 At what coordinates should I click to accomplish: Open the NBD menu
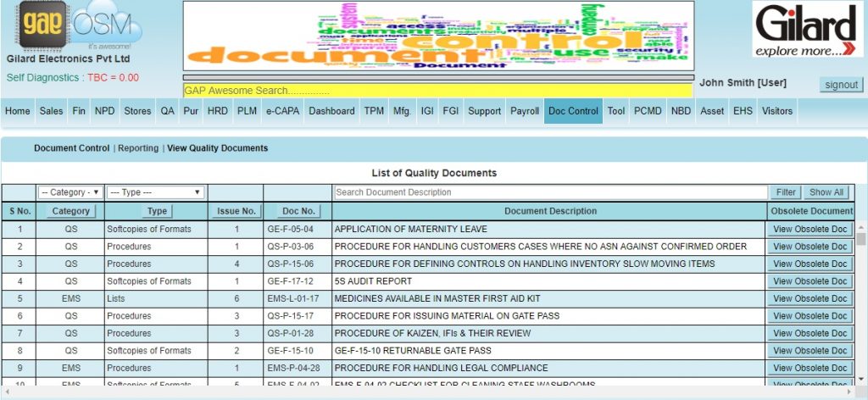click(681, 111)
